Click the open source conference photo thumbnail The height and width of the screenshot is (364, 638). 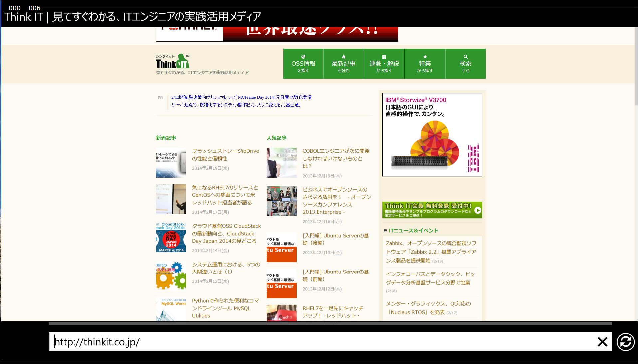(282, 201)
